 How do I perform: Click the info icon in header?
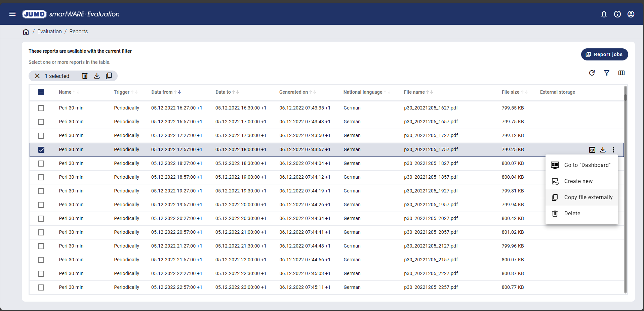pos(617,14)
